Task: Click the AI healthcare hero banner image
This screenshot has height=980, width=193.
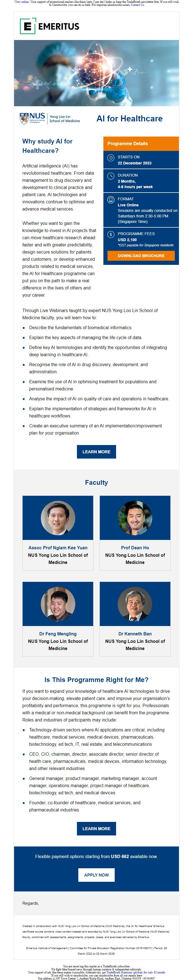Action: point(96,73)
